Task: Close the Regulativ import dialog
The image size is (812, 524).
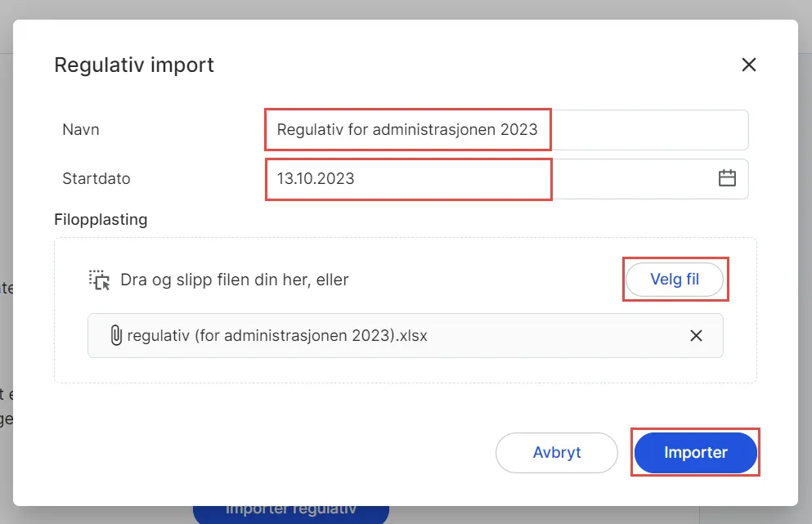Action: tap(748, 65)
